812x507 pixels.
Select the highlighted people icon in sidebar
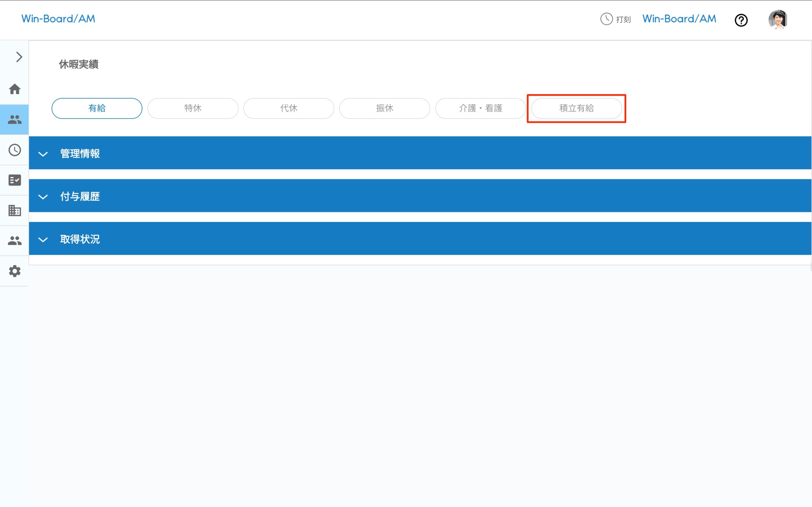(x=15, y=120)
